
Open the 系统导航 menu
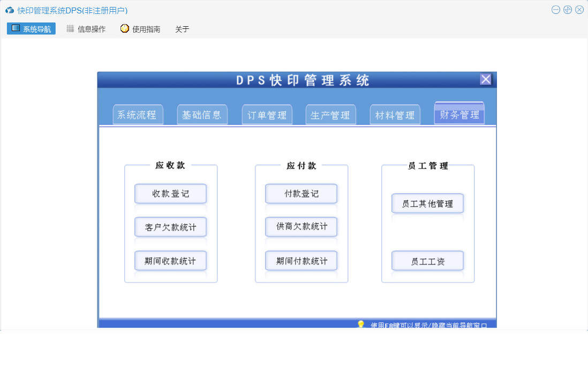click(x=31, y=29)
